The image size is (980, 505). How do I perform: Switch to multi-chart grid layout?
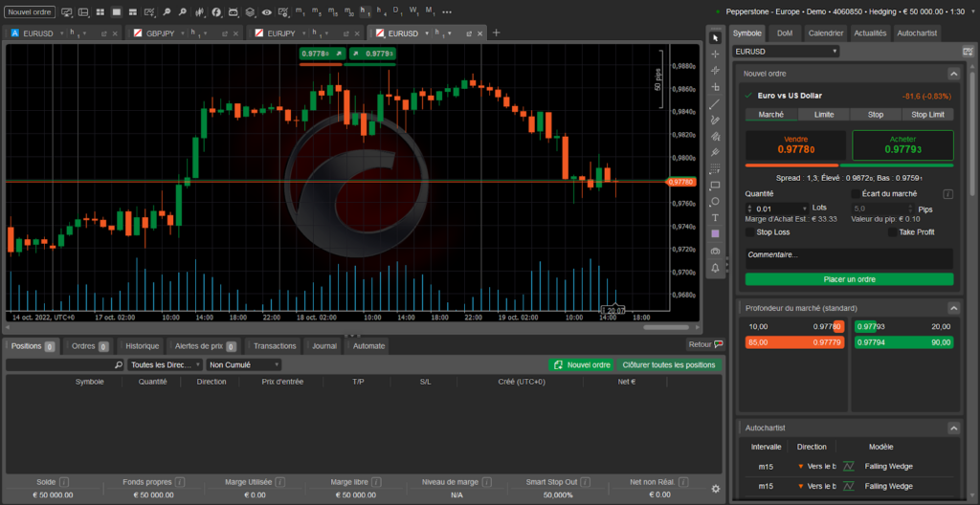[x=100, y=11]
